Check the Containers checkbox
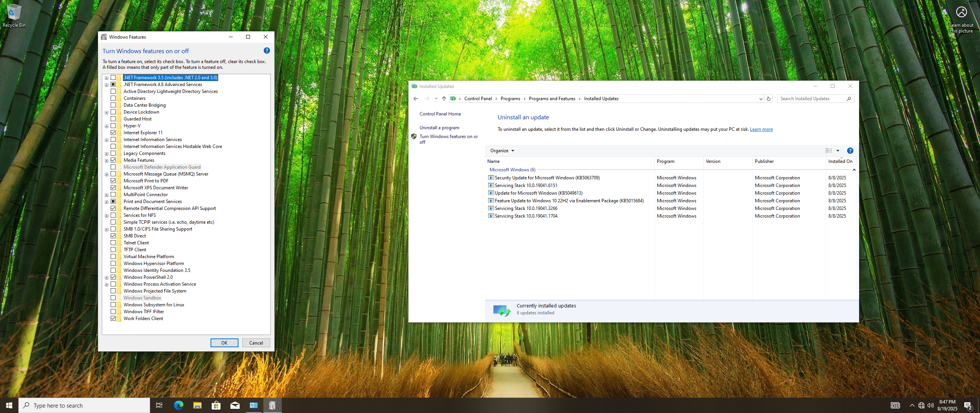 click(113, 98)
